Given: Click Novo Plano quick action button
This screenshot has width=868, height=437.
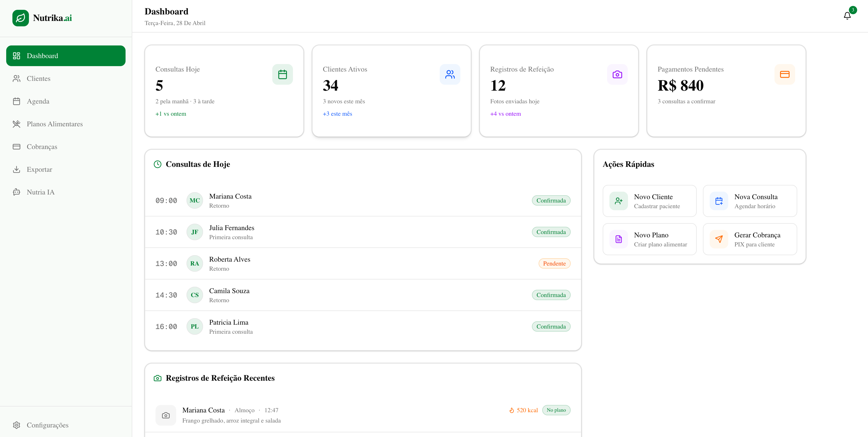Looking at the screenshot, I should pyautogui.click(x=649, y=239).
